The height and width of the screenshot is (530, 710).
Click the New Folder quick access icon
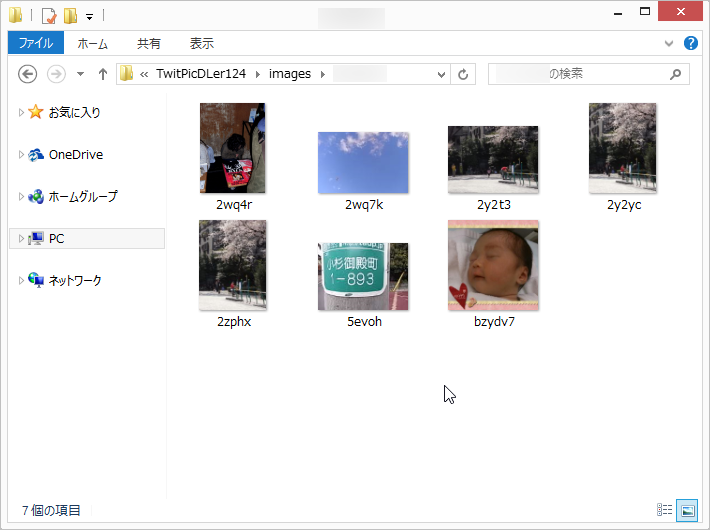point(70,16)
